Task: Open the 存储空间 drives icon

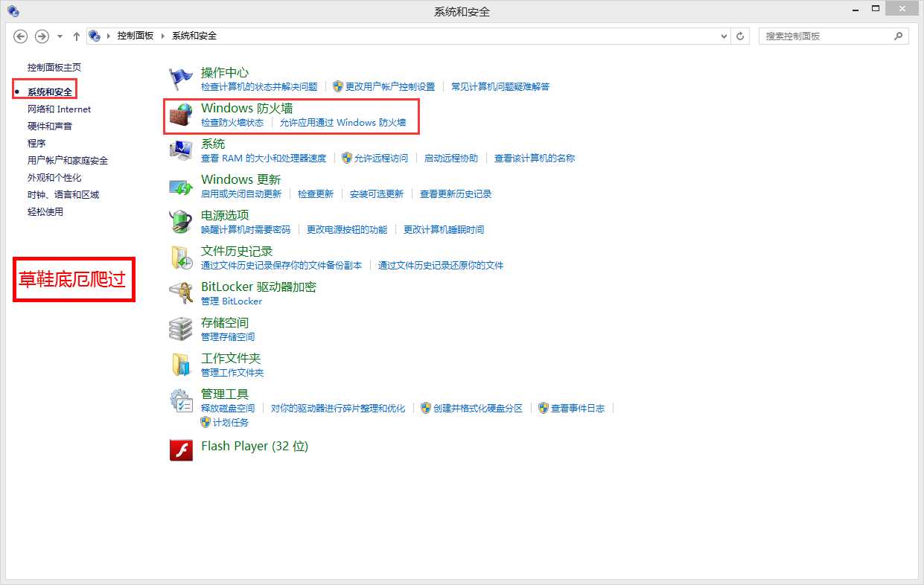Action: [x=181, y=328]
